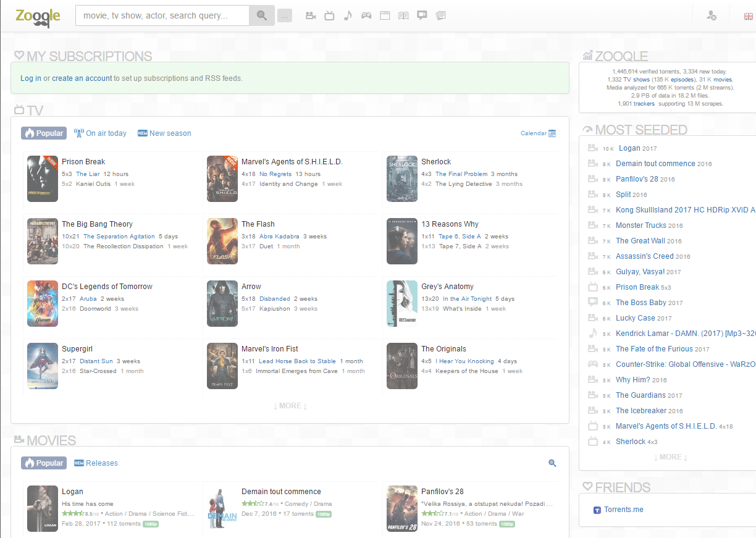Open the TV shows category icon

click(329, 15)
